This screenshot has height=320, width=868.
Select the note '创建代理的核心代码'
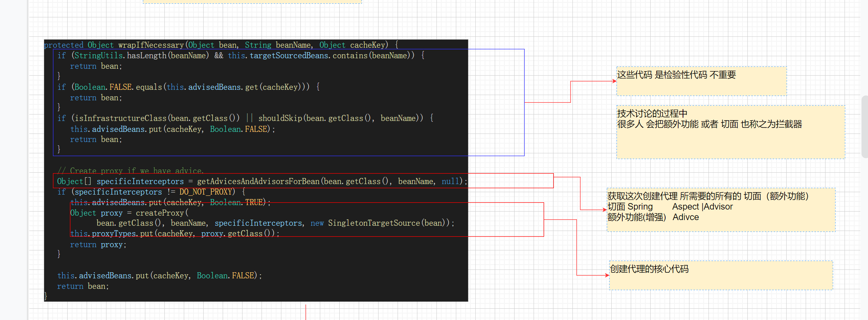(721, 275)
